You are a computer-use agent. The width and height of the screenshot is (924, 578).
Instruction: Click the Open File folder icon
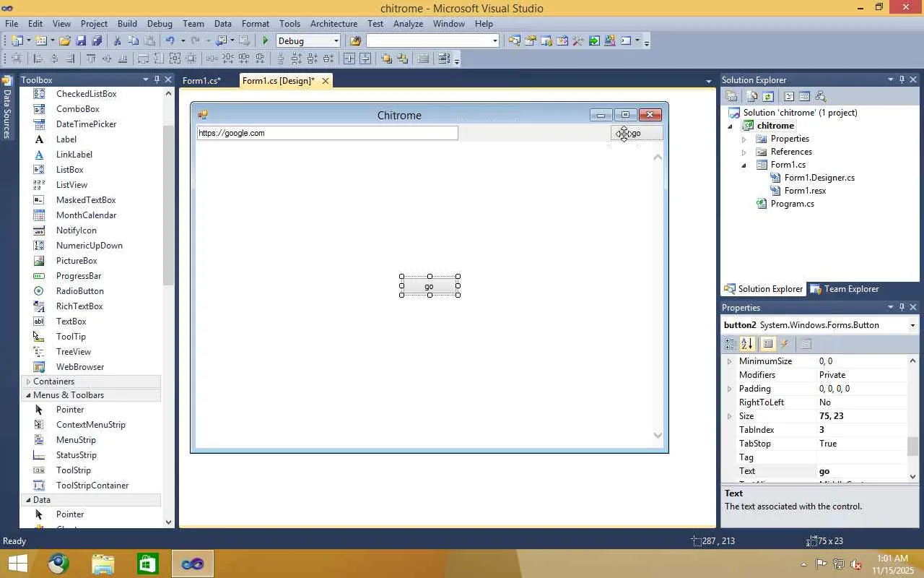(65, 41)
